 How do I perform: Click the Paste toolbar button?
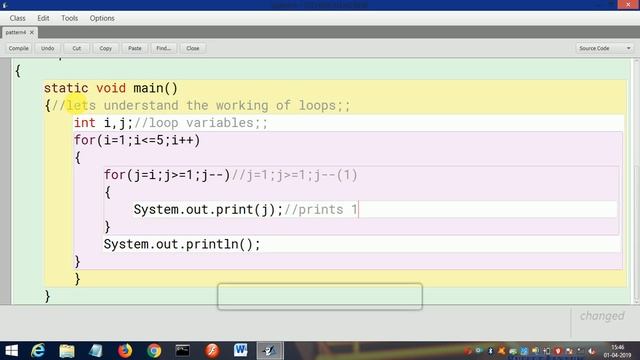(x=135, y=48)
